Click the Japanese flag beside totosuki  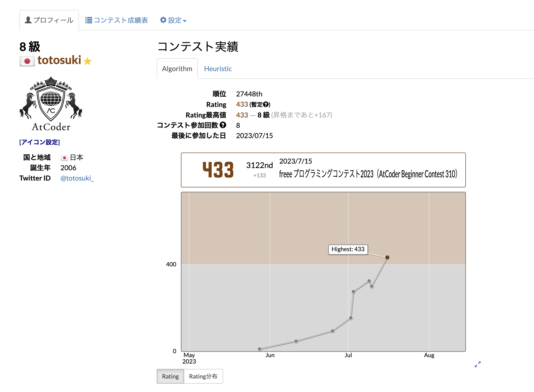(27, 61)
